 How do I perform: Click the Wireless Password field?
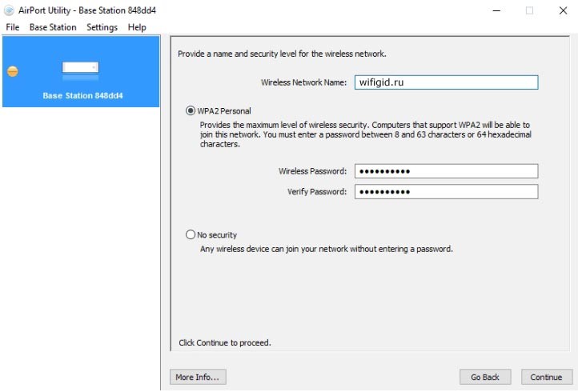(446, 171)
